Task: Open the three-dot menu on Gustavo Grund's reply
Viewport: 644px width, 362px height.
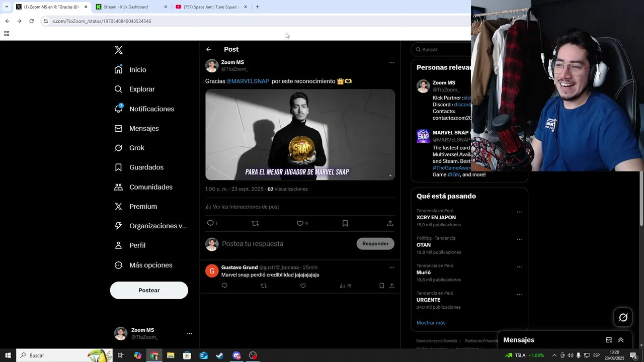Action: pos(392,267)
